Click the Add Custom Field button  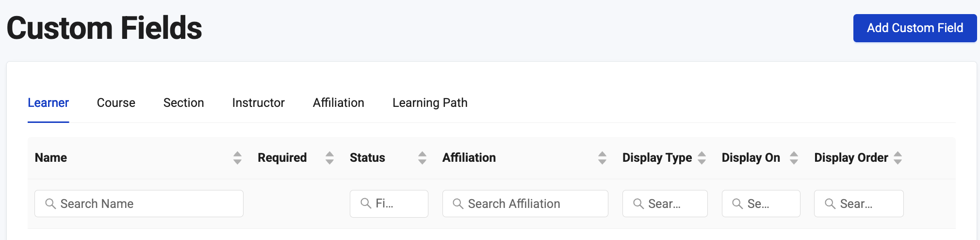[x=915, y=28]
